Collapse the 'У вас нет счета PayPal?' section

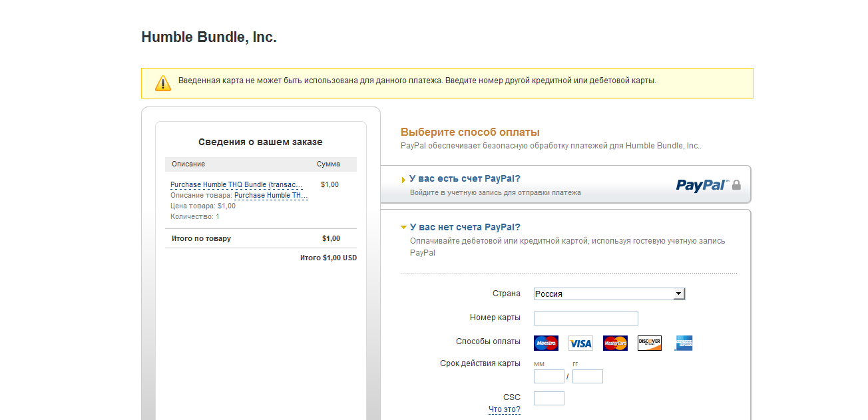point(465,227)
